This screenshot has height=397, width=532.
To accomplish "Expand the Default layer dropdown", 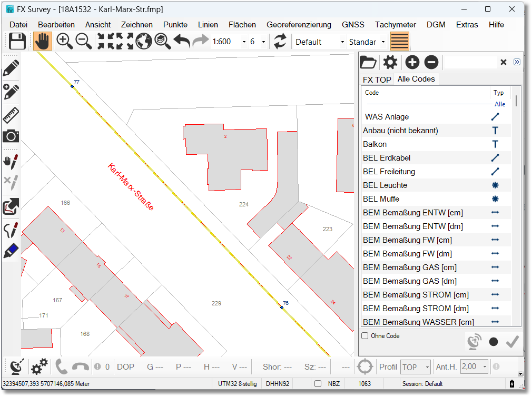I will (342, 42).
